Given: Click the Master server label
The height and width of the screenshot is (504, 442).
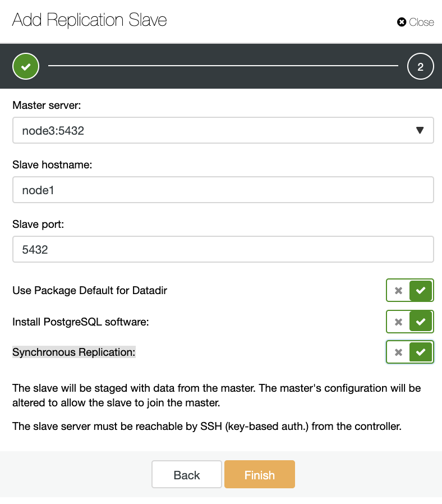Looking at the screenshot, I should point(47,105).
